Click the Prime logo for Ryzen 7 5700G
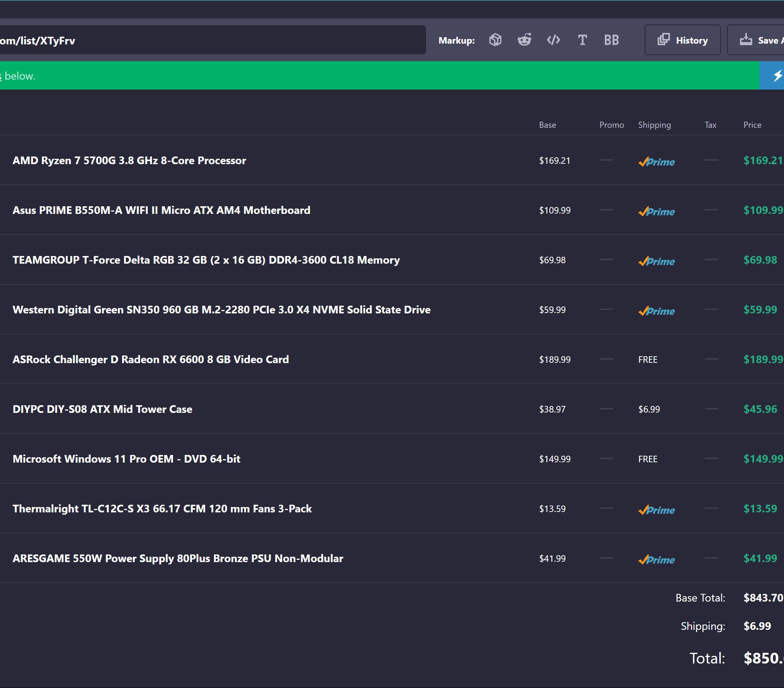 pos(656,161)
